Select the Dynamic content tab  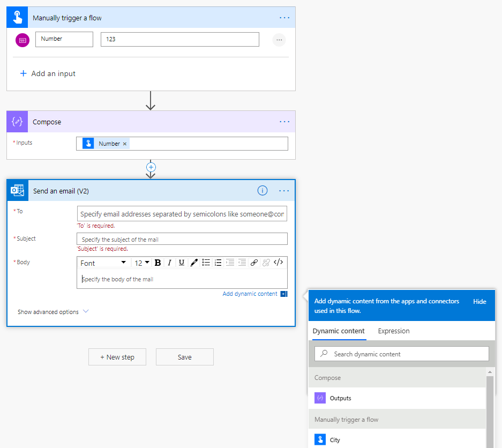tap(339, 331)
